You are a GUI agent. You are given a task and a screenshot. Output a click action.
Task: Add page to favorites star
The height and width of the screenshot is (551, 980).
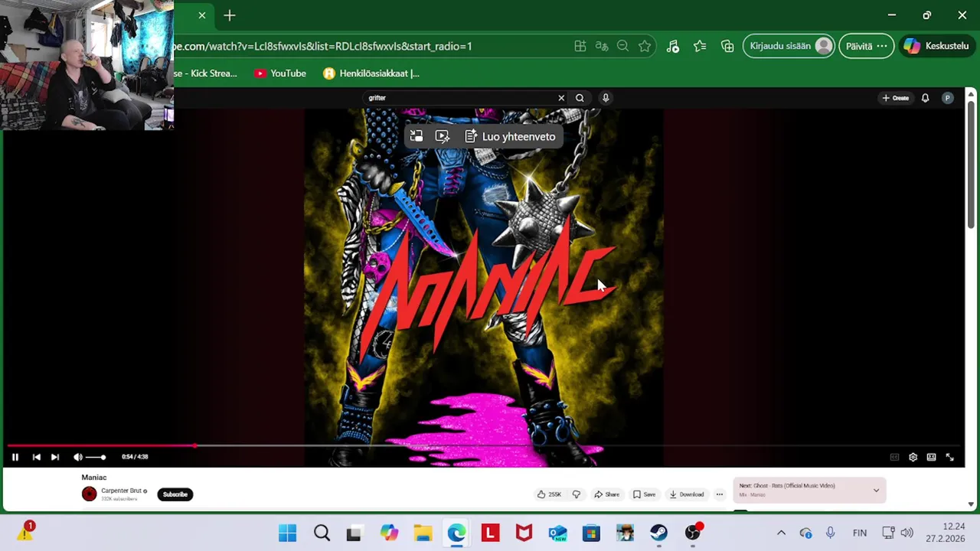click(x=645, y=46)
